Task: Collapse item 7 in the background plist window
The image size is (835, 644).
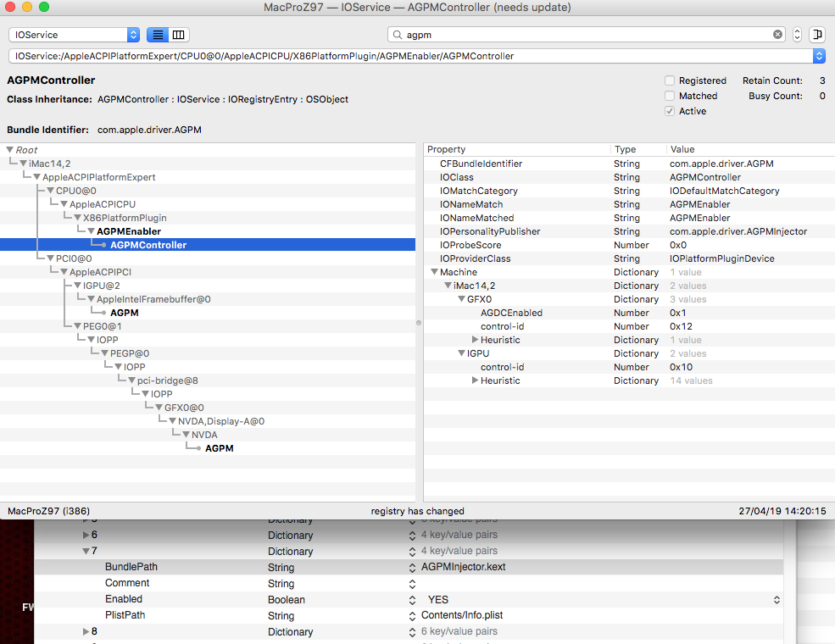Action: coord(86,551)
